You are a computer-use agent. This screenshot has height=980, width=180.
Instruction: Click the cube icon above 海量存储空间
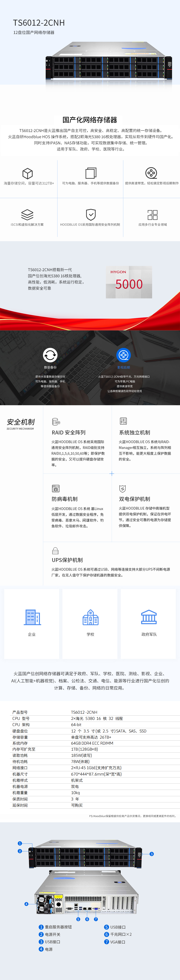(27, 174)
